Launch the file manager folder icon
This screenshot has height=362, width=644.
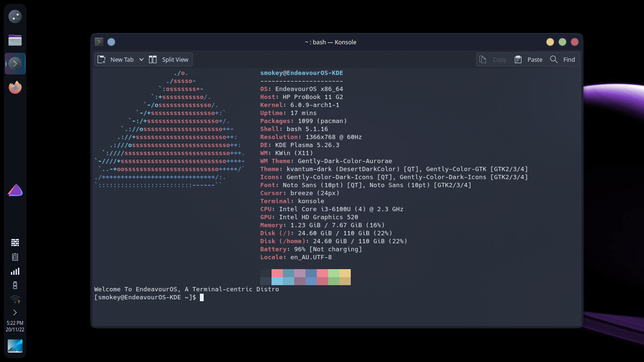click(15, 40)
